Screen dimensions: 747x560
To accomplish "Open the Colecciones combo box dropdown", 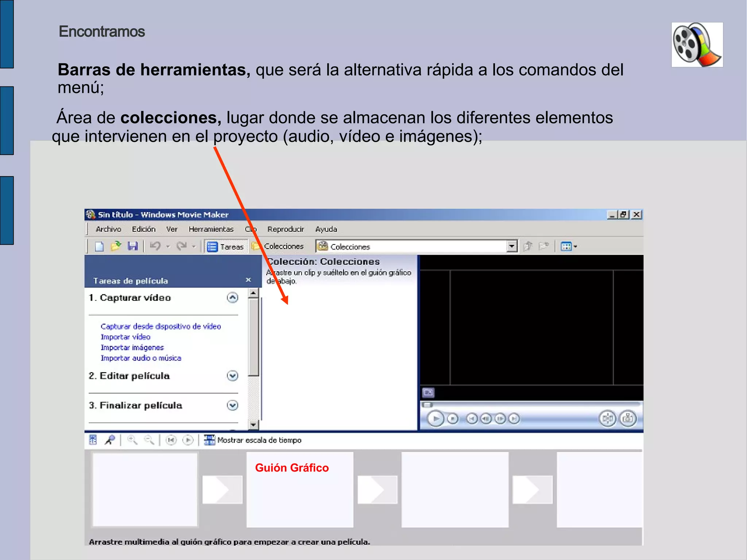I will (x=512, y=247).
